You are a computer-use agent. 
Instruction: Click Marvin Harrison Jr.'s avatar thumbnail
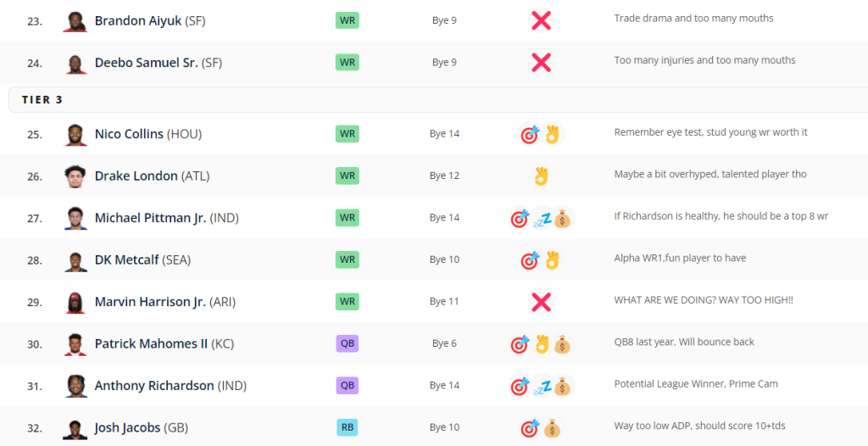pyautogui.click(x=75, y=302)
